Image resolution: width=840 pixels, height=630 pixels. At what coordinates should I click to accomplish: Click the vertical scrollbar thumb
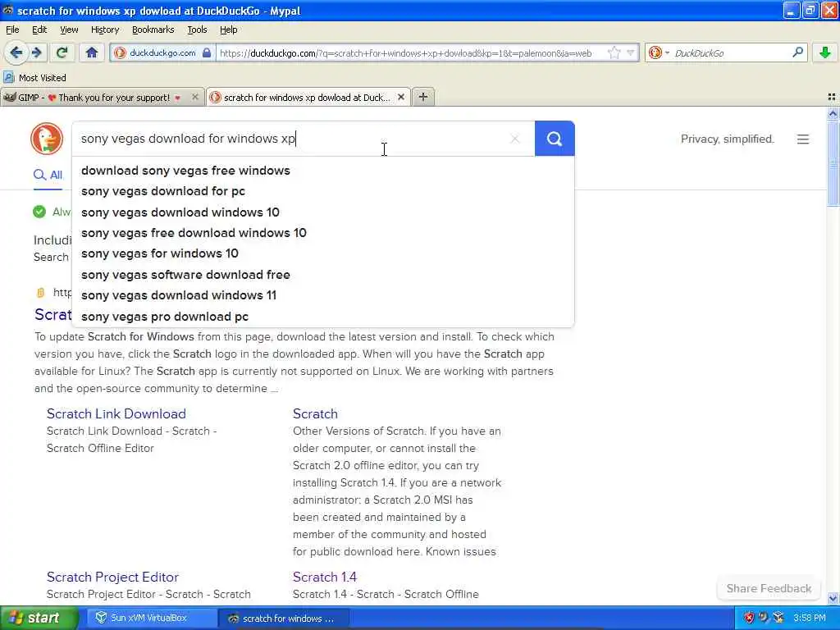[833, 162]
